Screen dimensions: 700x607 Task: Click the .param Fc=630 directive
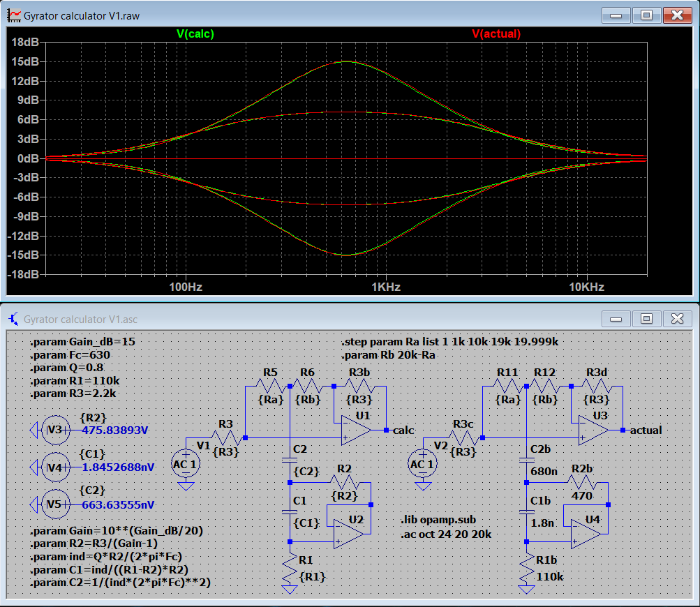tap(70, 355)
